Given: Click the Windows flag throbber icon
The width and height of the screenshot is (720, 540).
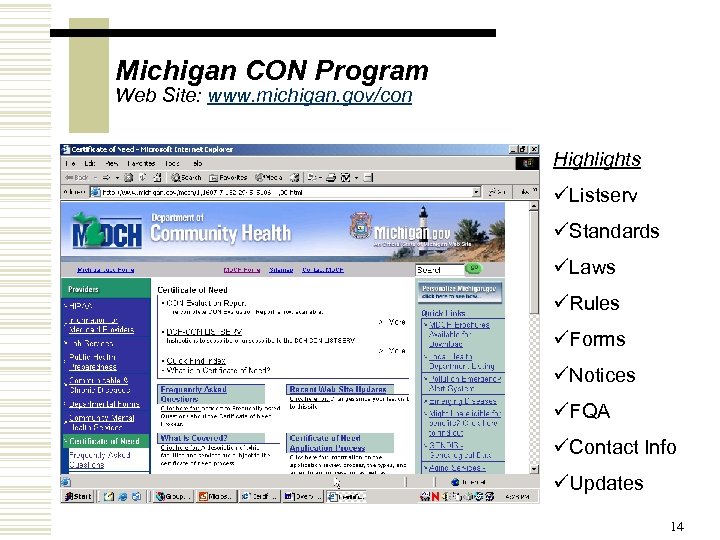Looking at the screenshot, I should 527,163.
